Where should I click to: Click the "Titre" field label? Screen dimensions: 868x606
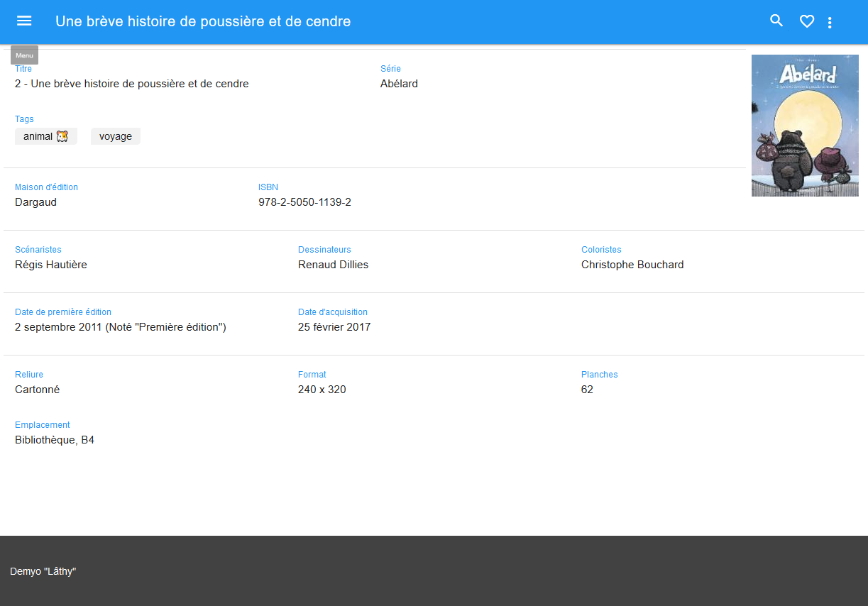(x=23, y=69)
